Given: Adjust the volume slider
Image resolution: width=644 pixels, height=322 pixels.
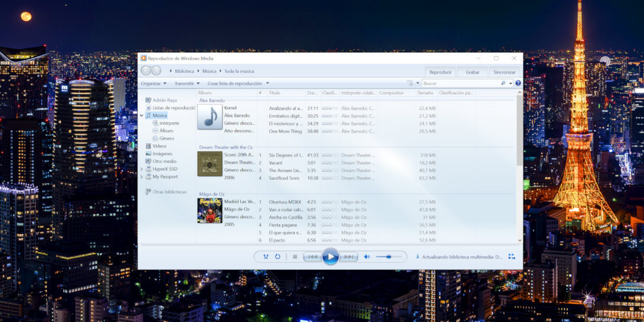Looking at the screenshot, I should click(x=389, y=257).
